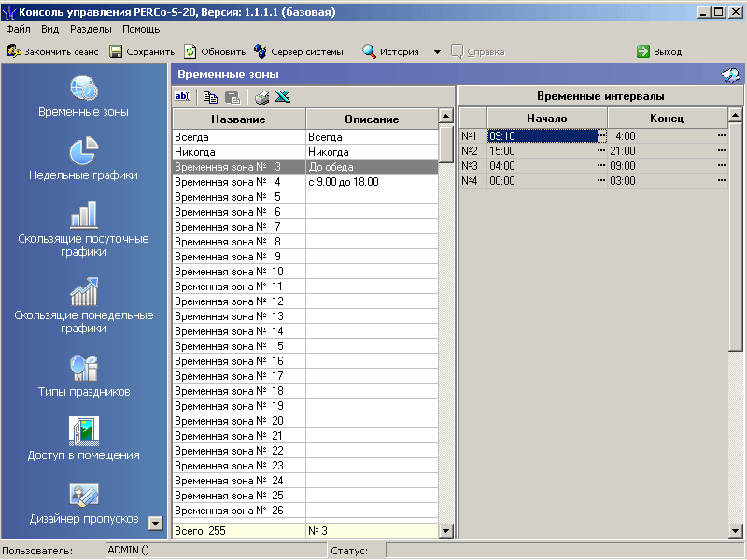Open time picker for №1 Конец 14:00
The width and height of the screenshot is (747, 560).
coord(722,136)
